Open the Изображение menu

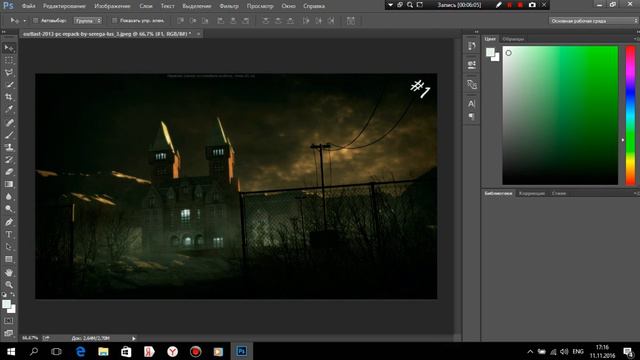112,6
